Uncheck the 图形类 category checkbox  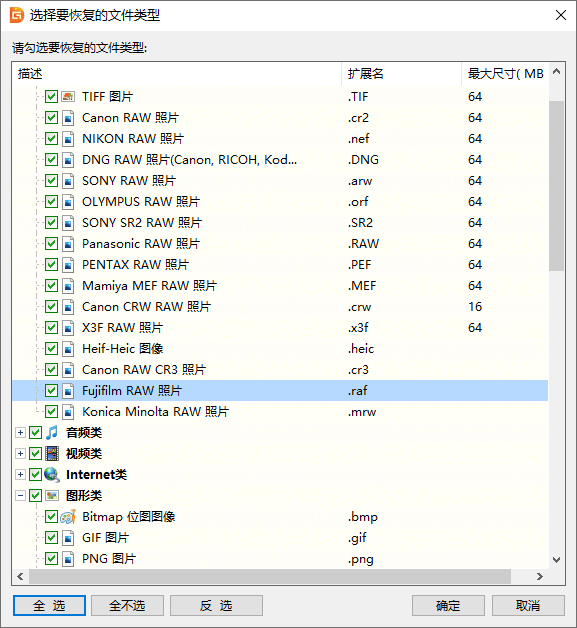35,495
